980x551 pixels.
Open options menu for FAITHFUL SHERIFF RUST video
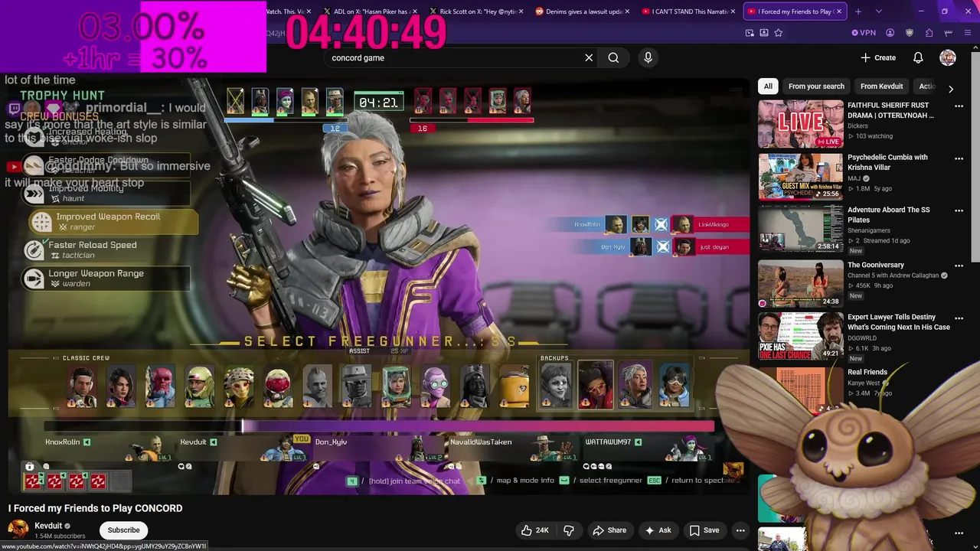pos(959,106)
